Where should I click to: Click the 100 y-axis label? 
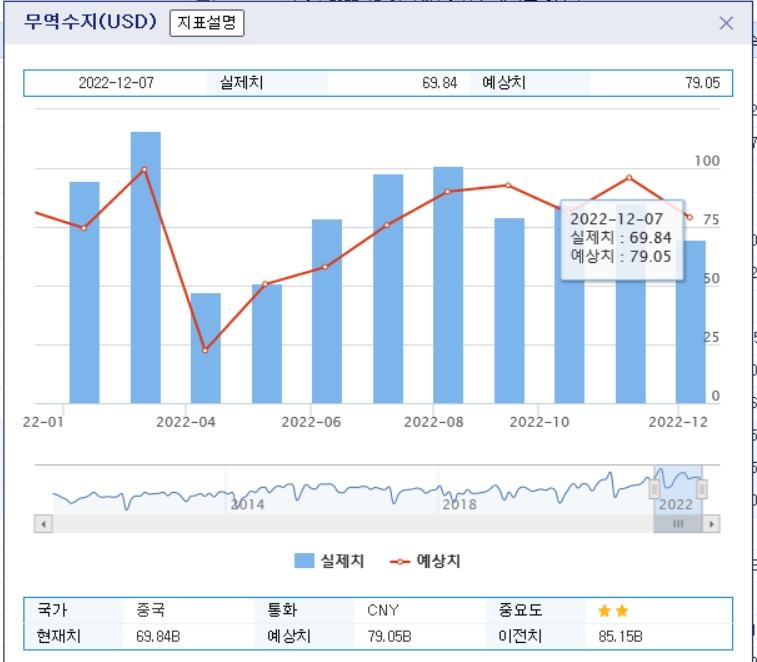coord(707,161)
